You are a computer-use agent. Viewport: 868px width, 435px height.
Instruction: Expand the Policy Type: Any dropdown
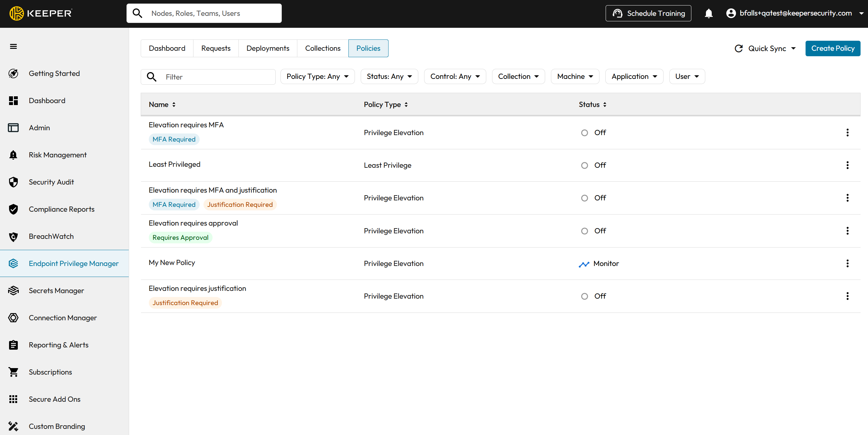pyautogui.click(x=317, y=76)
